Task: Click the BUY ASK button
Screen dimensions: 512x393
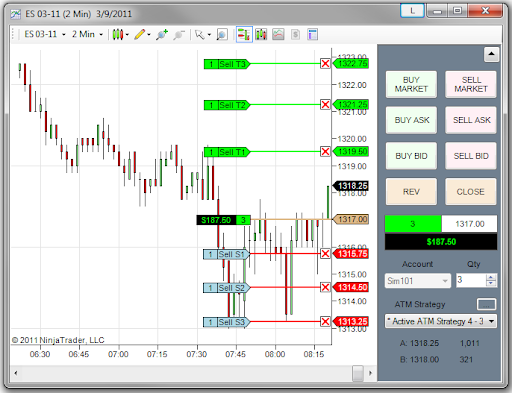Action: pos(411,120)
